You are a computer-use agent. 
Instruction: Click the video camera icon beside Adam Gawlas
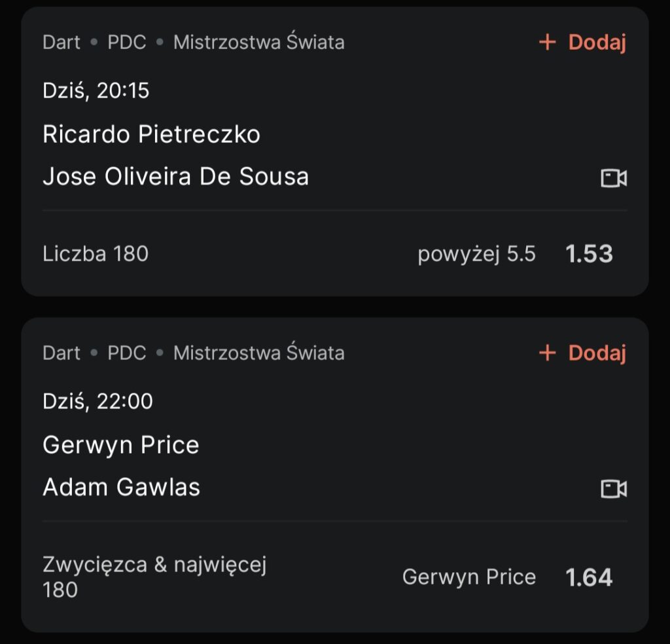[614, 489]
